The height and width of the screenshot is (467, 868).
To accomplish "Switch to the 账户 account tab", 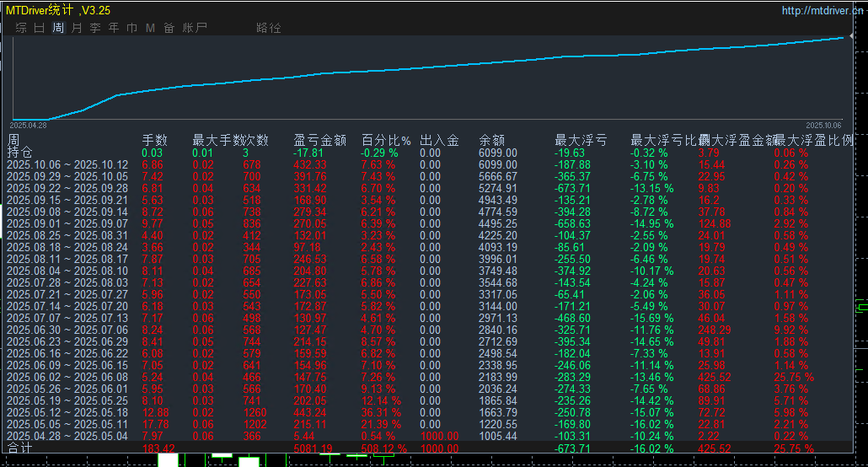I will [195, 28].
